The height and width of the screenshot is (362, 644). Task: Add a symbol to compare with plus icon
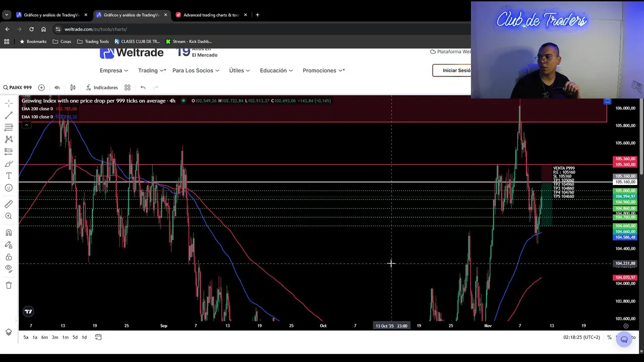point(41,87)
